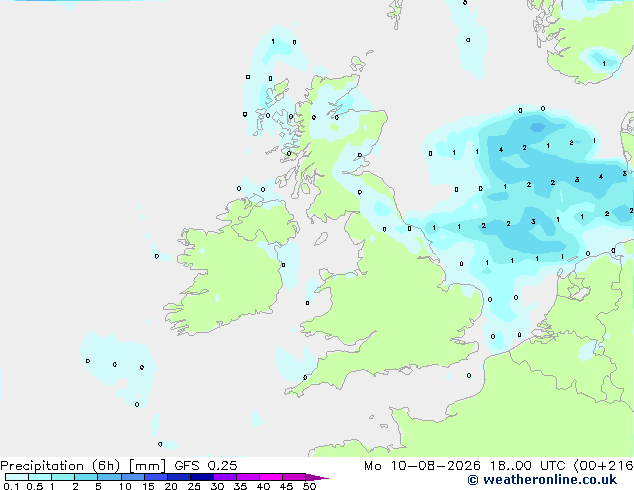This screenshot has width=634, height=490.
Task: Click the 45–50 mm legend color swatch
Action: [x=294, y=477]
